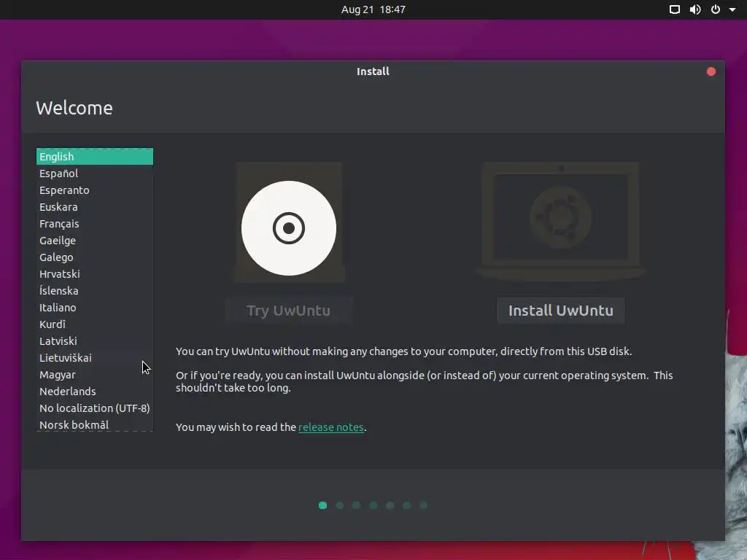This screenshot has height=560, width=747.
Task: Click the Try UwUntu button
Action: point(289,311)
